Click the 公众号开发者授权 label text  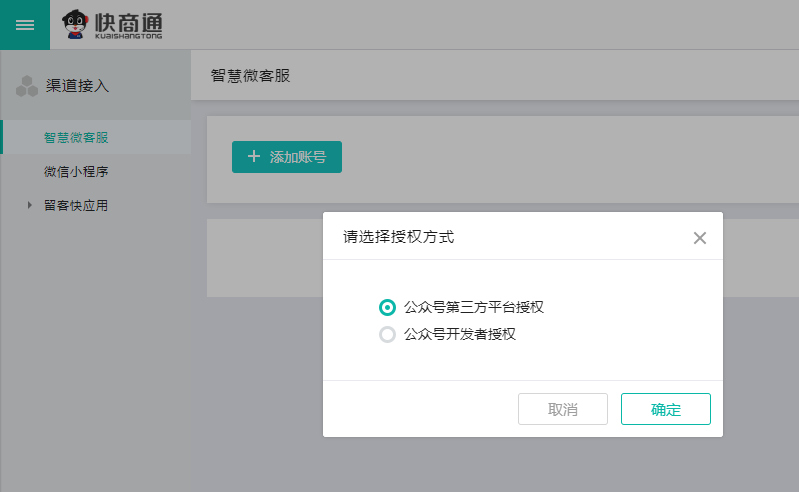coord(459,335)
